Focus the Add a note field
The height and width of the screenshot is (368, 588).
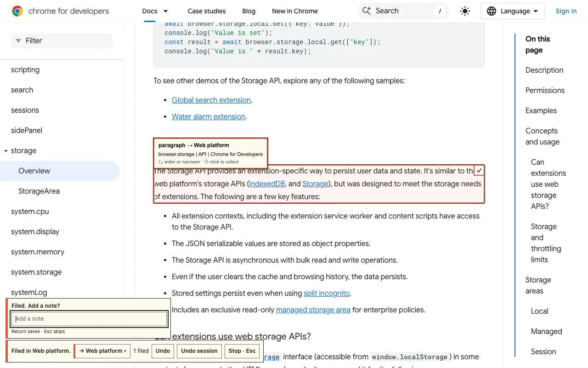[x=89, y=319]
